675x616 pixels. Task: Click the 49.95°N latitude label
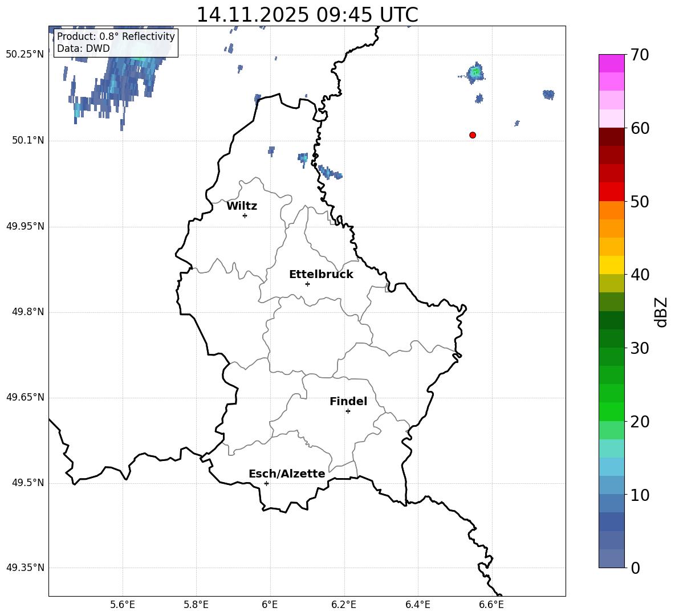coord(25,226)
